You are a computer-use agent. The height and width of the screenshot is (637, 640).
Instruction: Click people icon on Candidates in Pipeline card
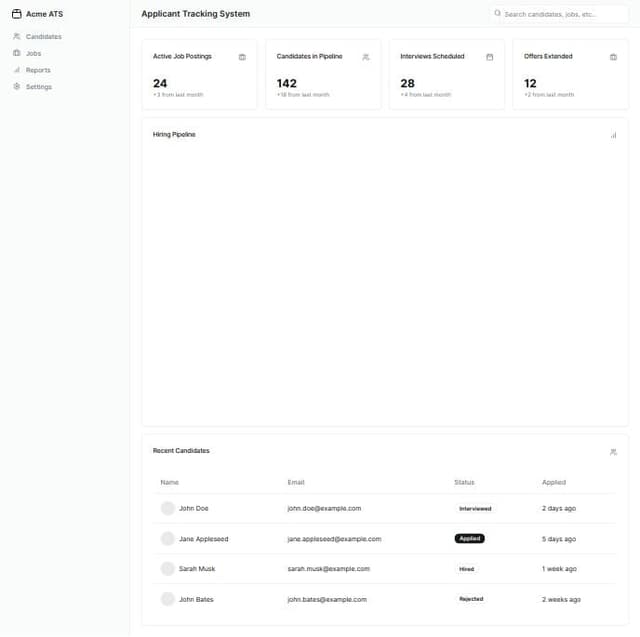click(366, 57)
